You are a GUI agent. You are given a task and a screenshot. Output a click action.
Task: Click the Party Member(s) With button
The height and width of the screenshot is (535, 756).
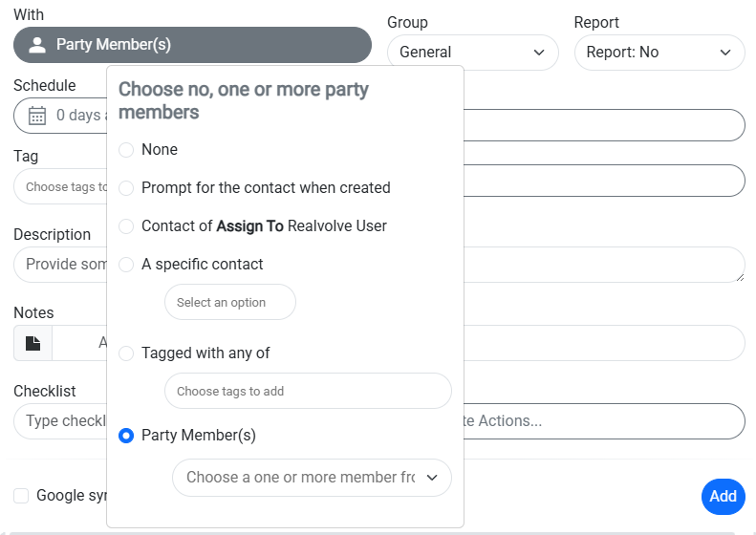point(192,45)
